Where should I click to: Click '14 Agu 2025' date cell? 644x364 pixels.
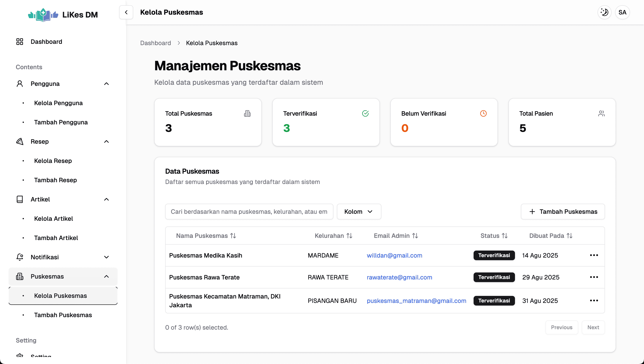[540, 255]
